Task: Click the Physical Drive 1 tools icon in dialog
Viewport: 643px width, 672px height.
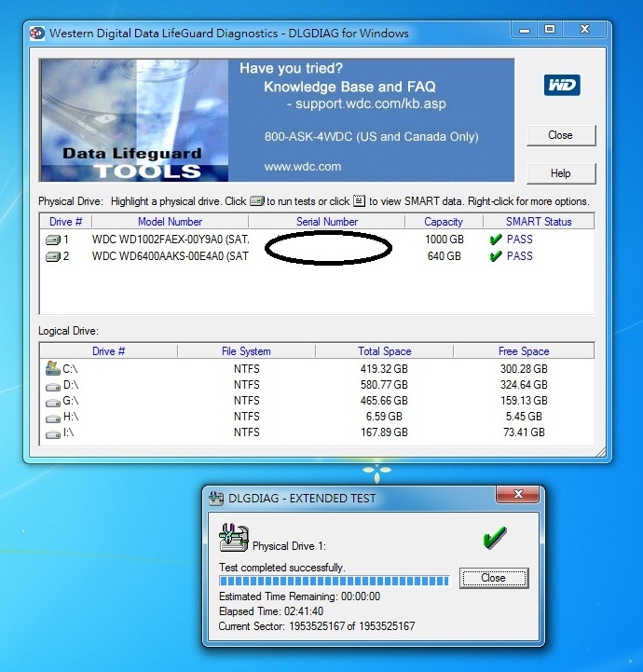Action: click(234, 538)
